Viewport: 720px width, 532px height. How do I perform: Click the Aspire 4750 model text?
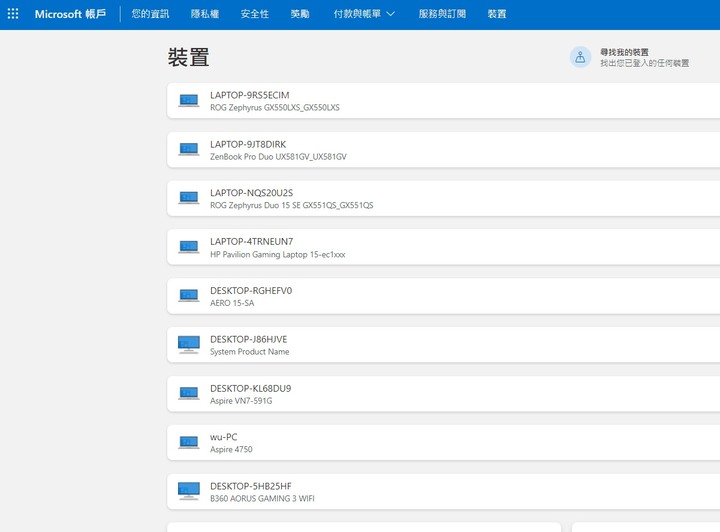click(x=231, y=449)
